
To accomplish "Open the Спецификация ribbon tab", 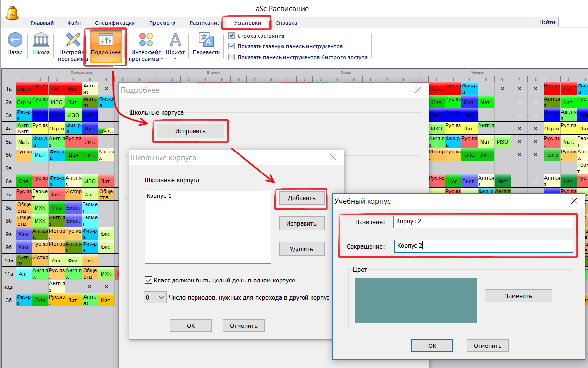I will [x=115, y=23].
